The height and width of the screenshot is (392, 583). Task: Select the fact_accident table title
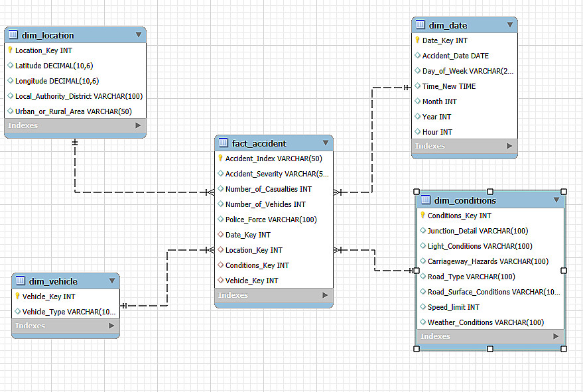(259, 143)
